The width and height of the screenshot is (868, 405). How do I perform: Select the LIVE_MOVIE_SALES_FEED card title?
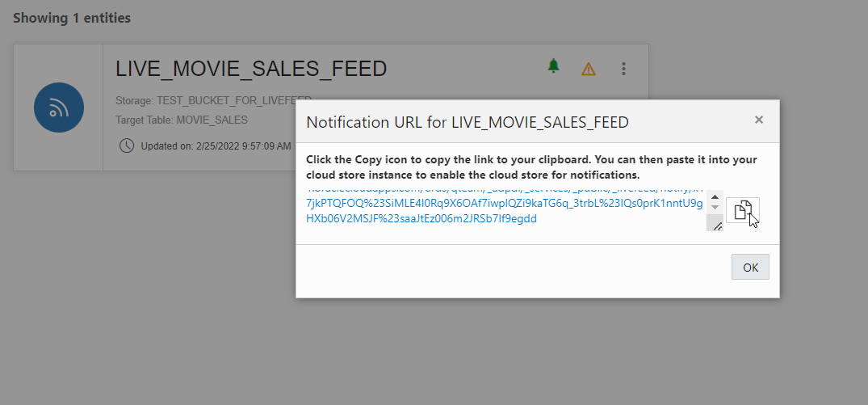[251, 69]
